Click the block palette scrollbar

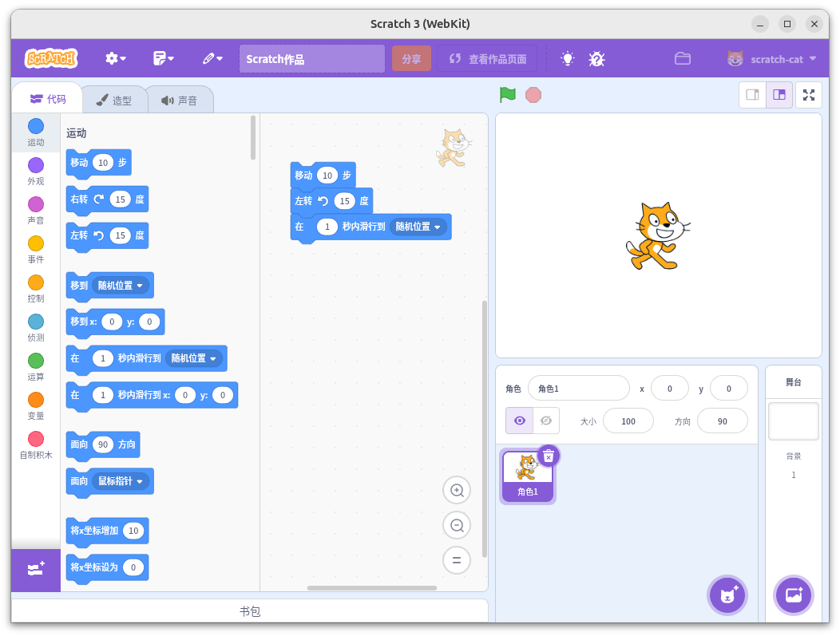pyautogui.click(x=253, y=138)
